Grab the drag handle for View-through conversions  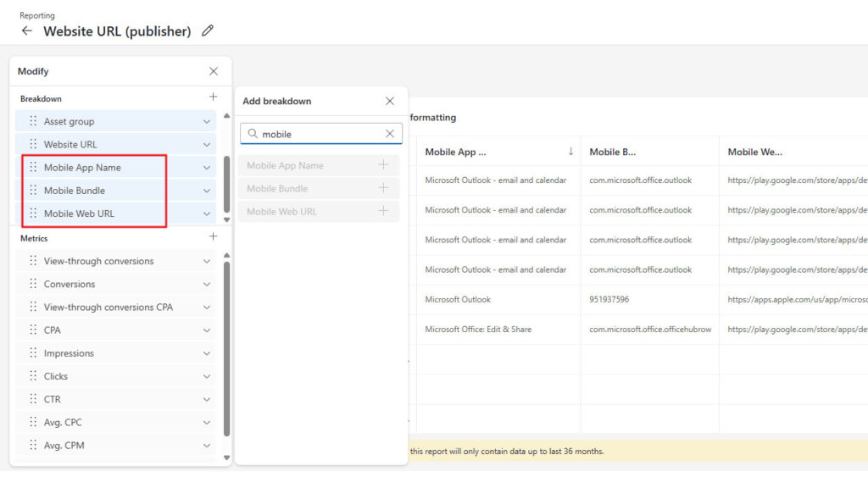pyautogui.click(x=33, y=261)
